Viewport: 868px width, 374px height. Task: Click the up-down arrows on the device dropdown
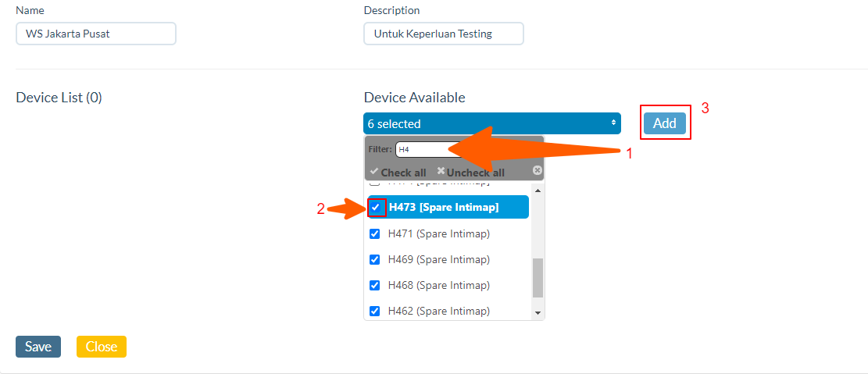point(613,123)
